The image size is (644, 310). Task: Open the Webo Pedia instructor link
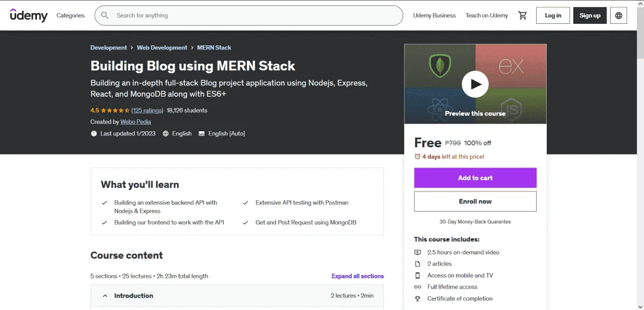click(x=135, y=122)
